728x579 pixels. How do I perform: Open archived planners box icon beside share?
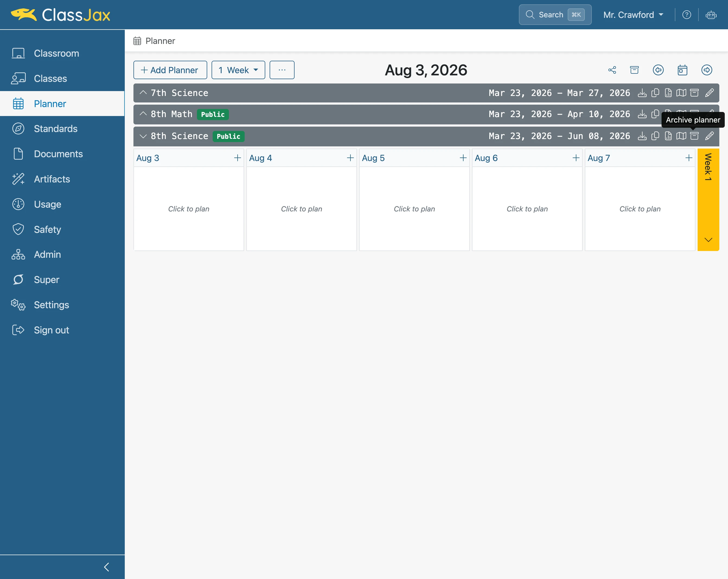pos(634,70)
